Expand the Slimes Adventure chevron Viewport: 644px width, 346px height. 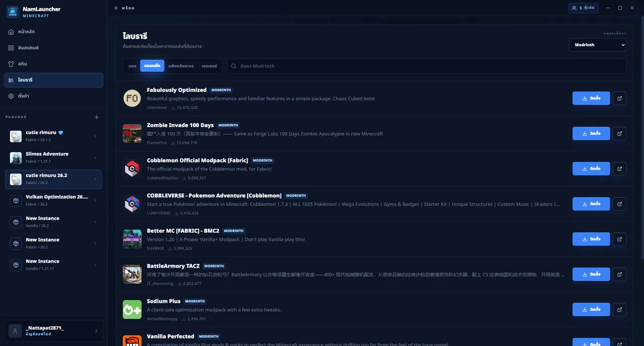pos(95,158)
